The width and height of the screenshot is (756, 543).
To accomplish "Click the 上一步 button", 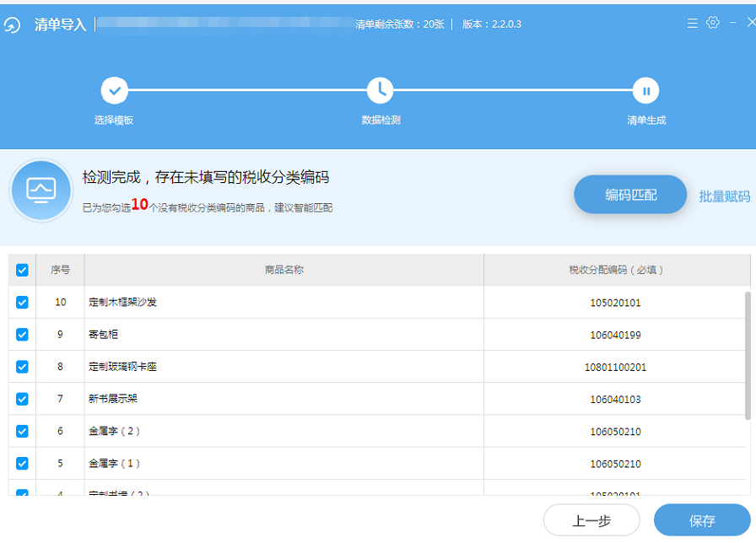I will point(591,521).
